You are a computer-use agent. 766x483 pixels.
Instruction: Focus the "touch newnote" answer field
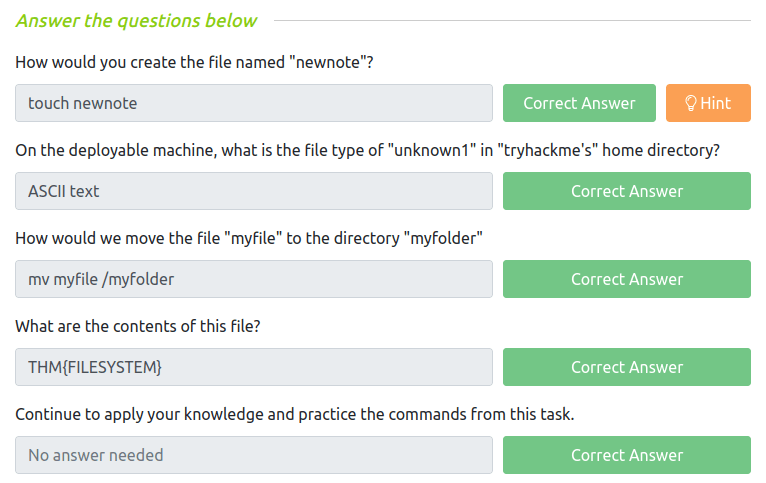(x=254, y=103)
